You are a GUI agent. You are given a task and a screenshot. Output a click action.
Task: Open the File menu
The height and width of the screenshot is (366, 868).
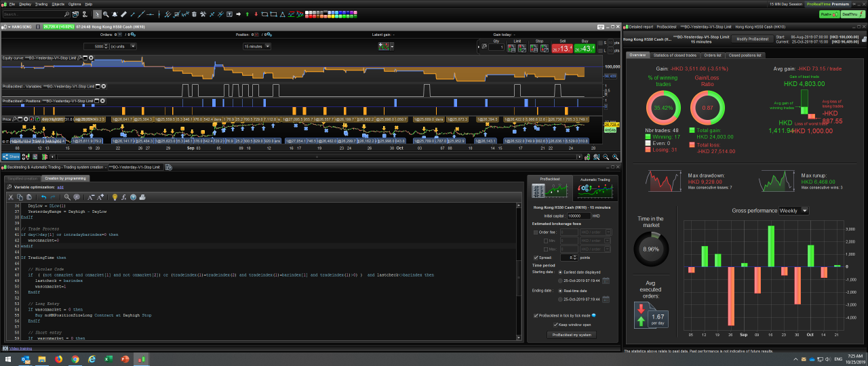(12, 3)
